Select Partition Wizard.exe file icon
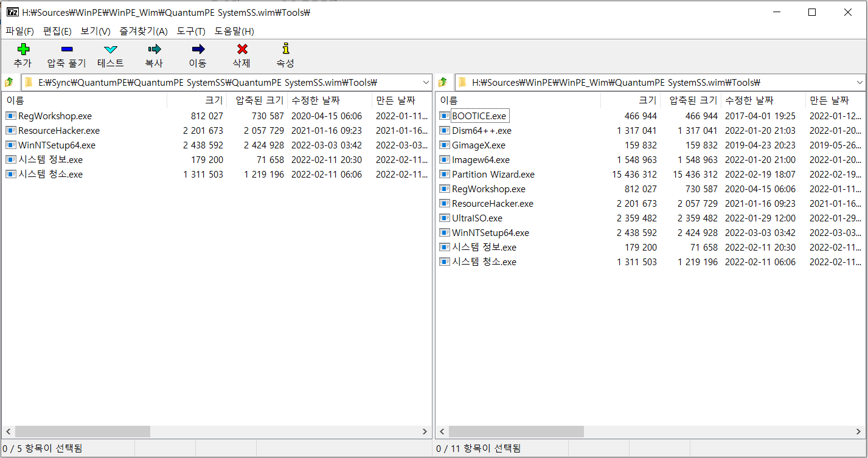 tap(445, 174)
